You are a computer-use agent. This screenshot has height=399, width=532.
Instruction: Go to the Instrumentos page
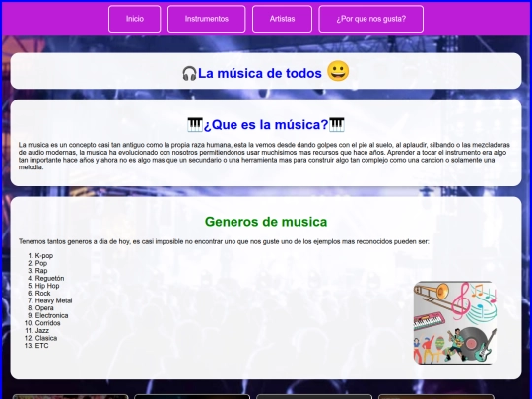click(206, 19)
